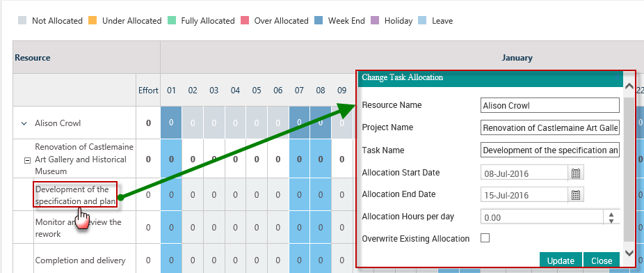Image resolution: width=644 pixels, height=273 pixels.
Task: Click the Resource Name input field
Action: [549, 105]
